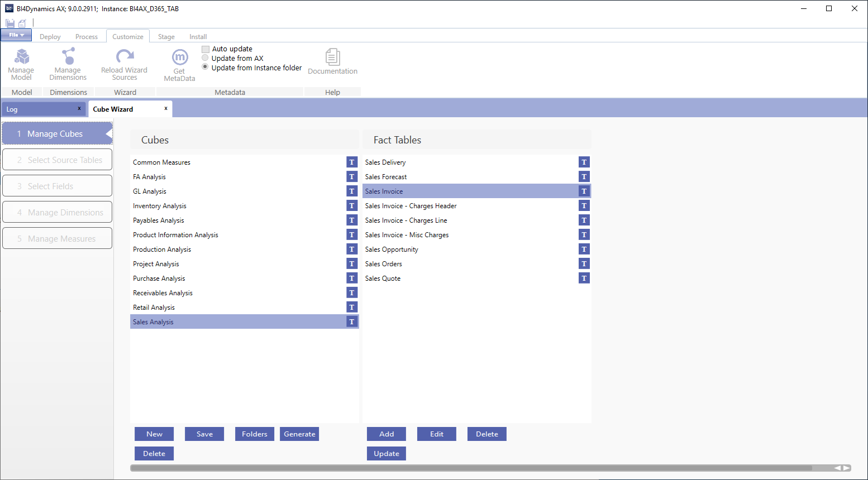This screenshot has width=868, height=480.
Task: Click the horizontal scrollbar right arrow
Action: (x=847, y=468)
